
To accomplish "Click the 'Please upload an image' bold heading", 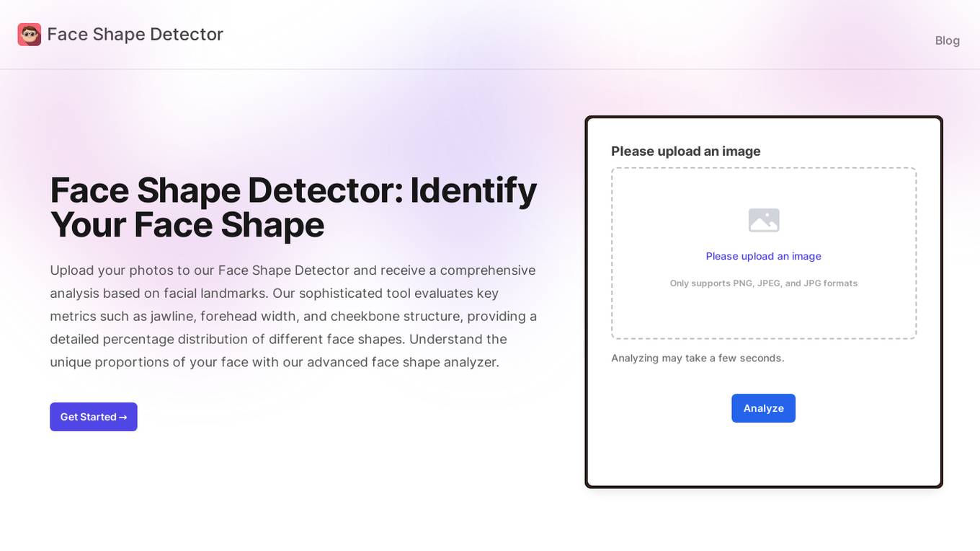I will pyautogui.click(x=686, y=151).
